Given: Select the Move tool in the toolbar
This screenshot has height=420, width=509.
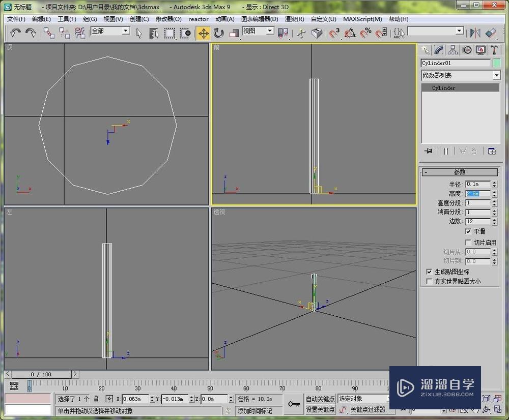Looking at the screenshot, I should click(203, 33).
